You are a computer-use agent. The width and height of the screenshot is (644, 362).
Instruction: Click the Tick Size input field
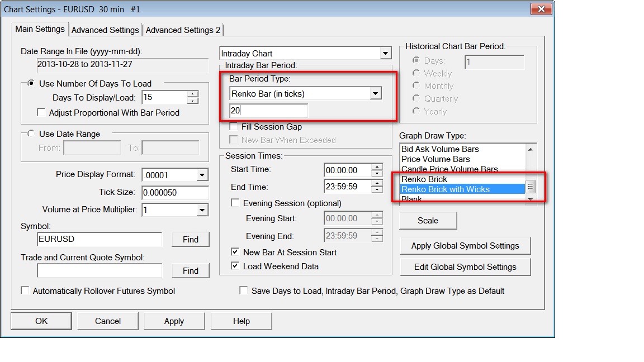pos(175,193)
